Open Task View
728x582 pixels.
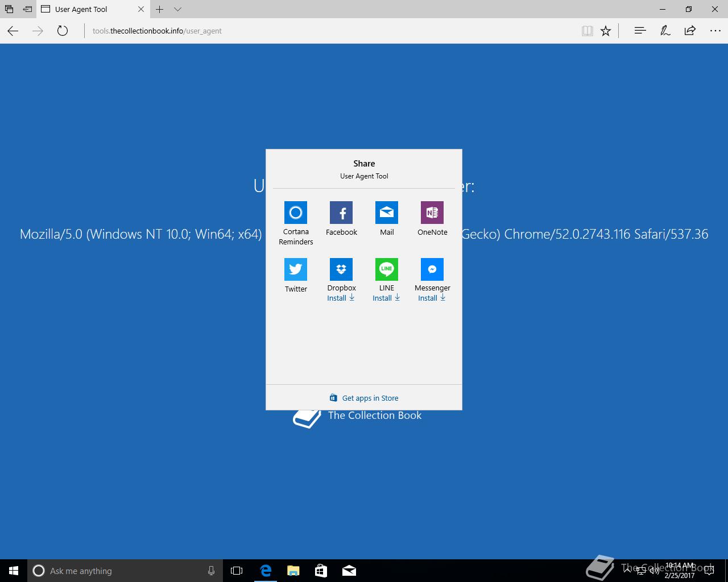click(237, 571)
